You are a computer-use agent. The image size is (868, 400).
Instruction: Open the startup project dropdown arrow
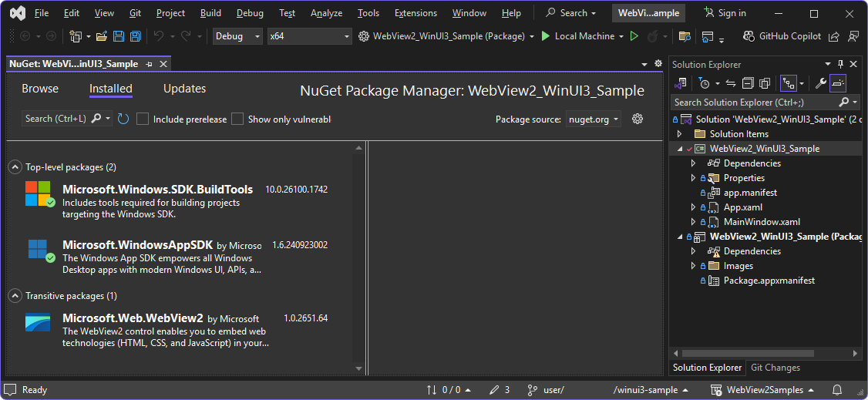[x=531, y=36]
